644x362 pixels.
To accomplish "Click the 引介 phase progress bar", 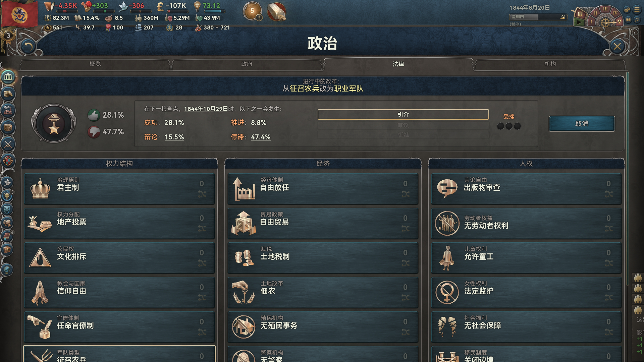I will [x=403, y=114].
